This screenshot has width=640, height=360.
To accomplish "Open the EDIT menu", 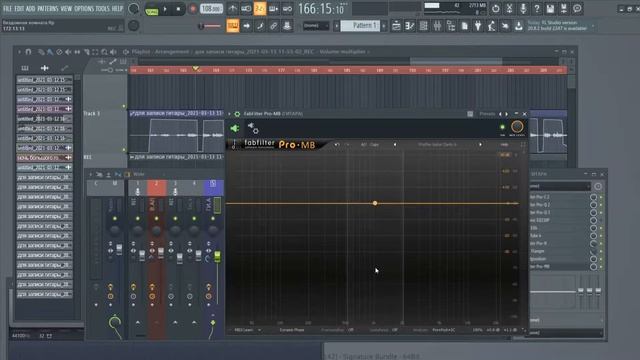I will tap(19, 8).
